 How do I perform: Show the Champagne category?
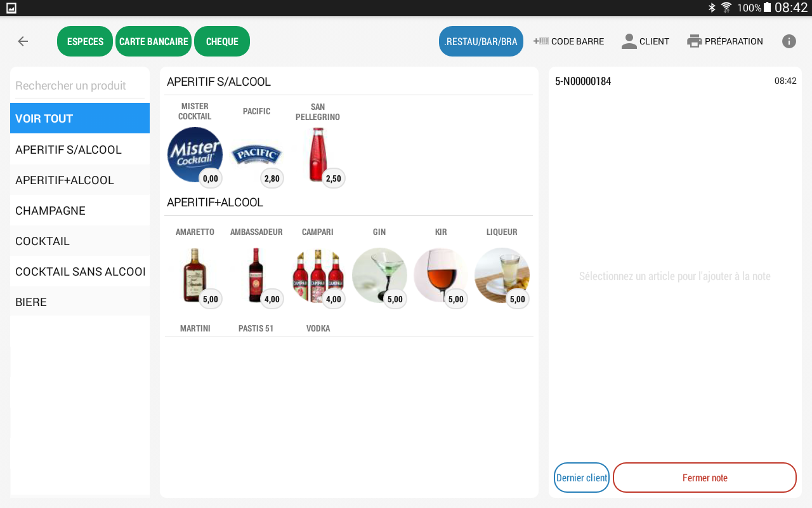pyautogui.click(x=80, y=211)
